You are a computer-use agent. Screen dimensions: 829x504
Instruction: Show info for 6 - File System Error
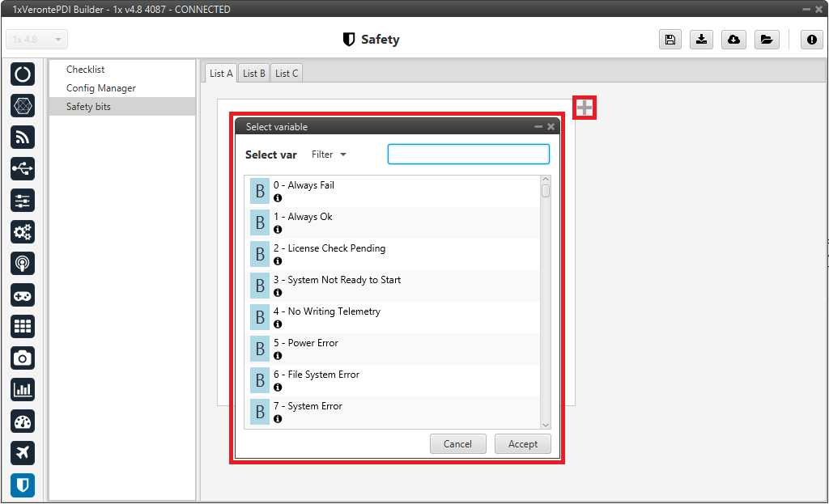(278, 388)
